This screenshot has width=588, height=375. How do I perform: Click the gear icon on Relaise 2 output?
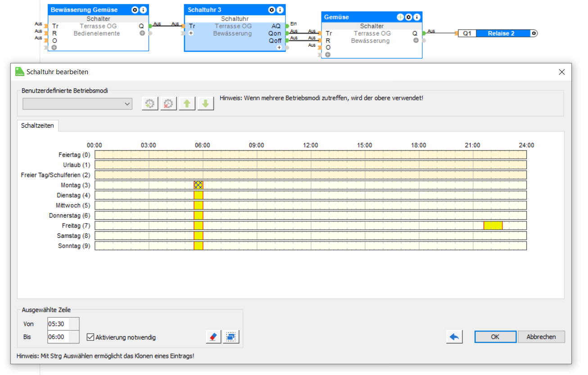(534, 33)
